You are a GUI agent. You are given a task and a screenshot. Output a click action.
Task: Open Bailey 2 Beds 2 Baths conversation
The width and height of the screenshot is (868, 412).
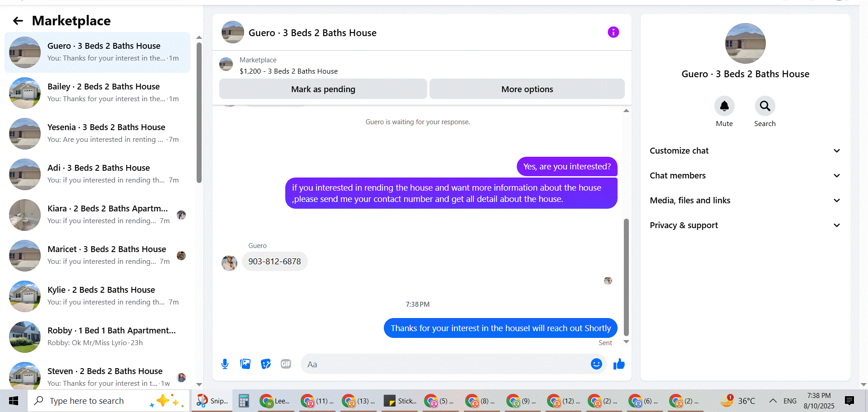[97, 93]
